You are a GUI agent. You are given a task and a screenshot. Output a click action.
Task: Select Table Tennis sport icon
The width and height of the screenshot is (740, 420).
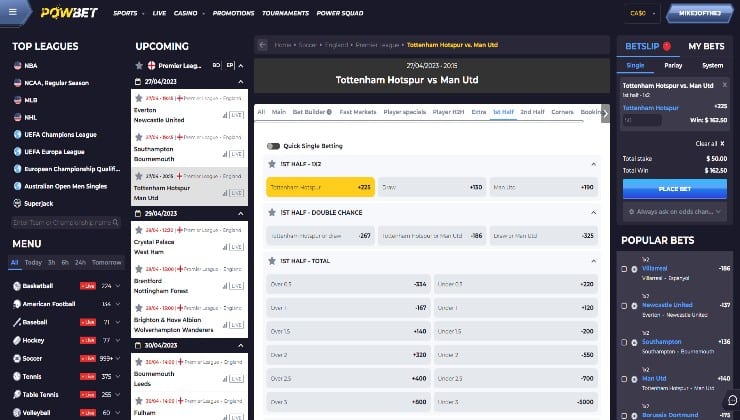(17, 395)
